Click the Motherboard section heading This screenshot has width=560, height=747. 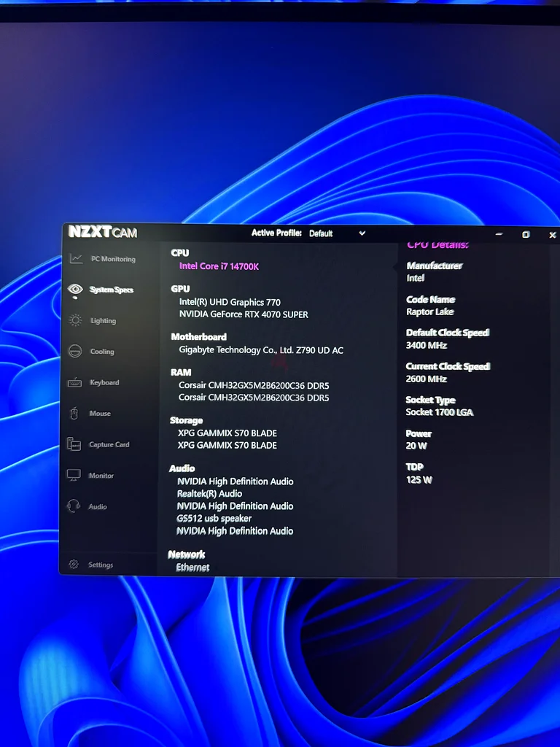tap(198, 337)
